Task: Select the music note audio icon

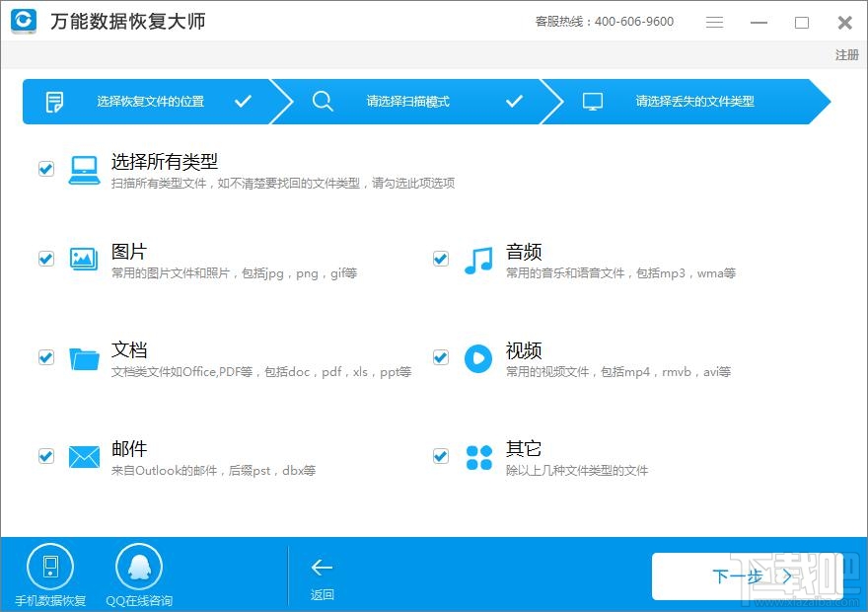Action: (x=478, y=259)
